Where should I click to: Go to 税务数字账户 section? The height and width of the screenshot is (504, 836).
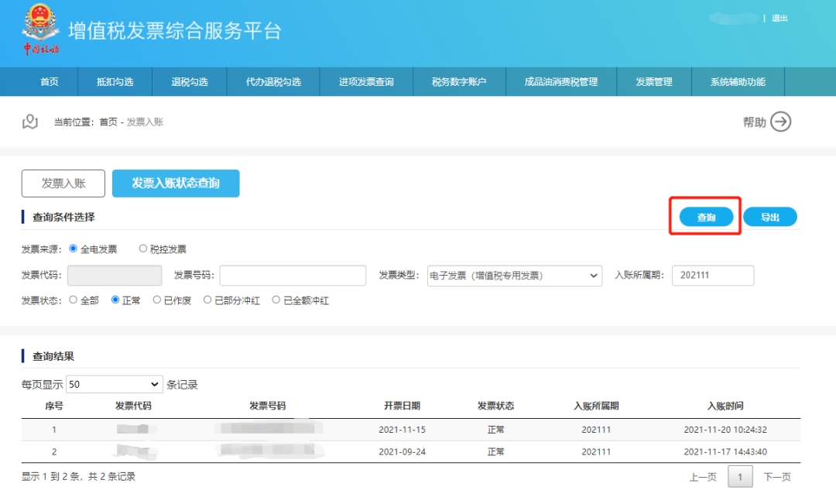coord(459,81)
